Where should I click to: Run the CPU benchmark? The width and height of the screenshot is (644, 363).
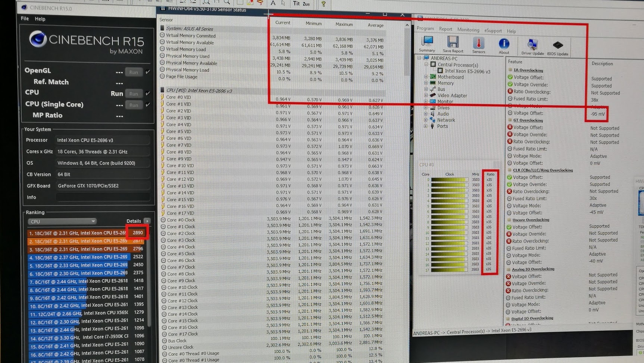click(134, 94)
